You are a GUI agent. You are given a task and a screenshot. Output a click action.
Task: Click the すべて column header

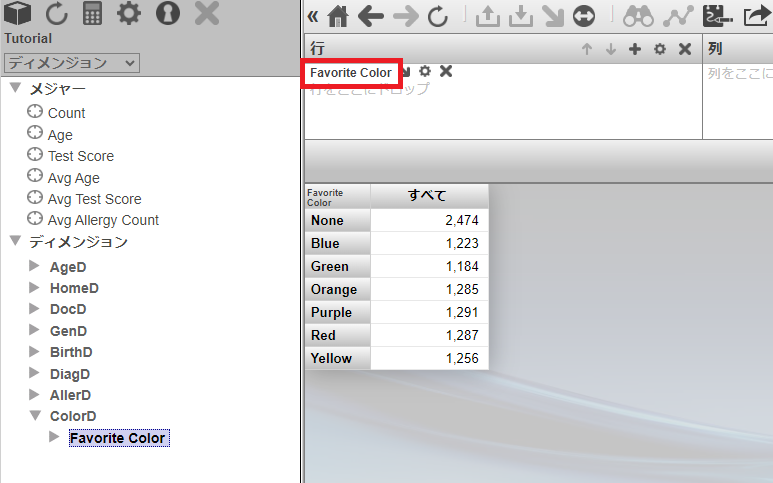[428, 195]
